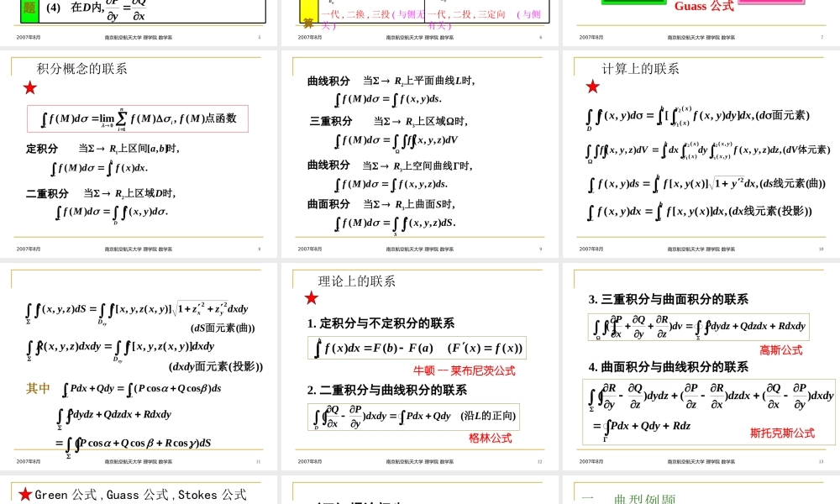The image size is (840, 504).
Task: Select the slide listing 三重积分 and 曲面积分 definitions
Action: click(420, 155)
